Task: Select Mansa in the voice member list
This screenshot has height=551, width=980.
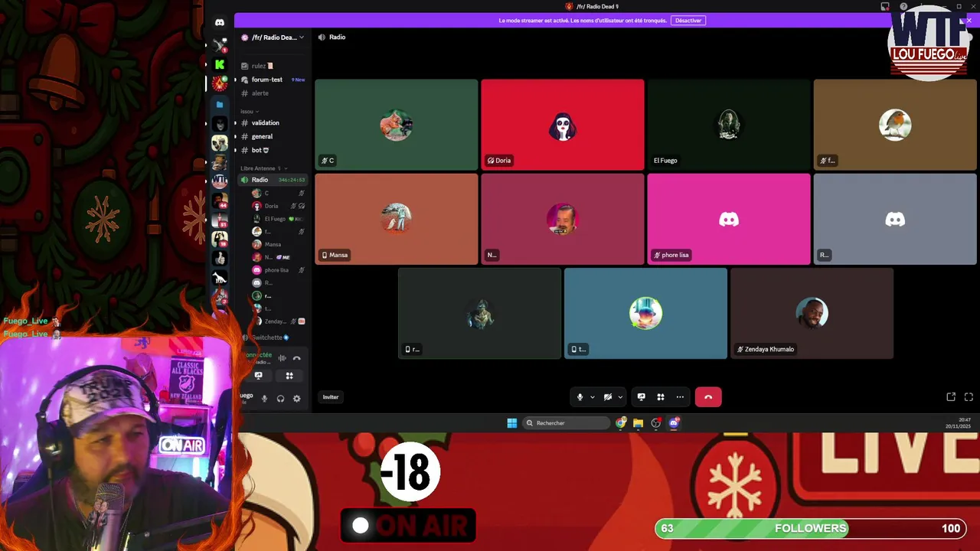Action: pos(279,244)
